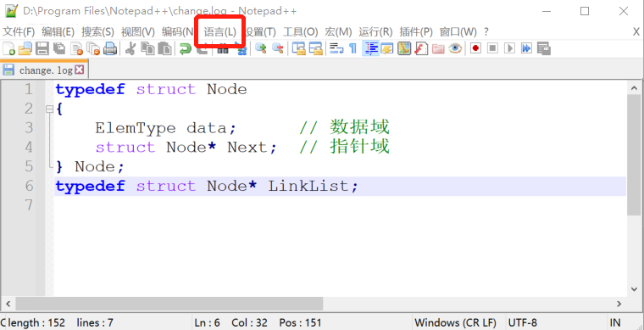Click line number 1 in the margin
The height and width of the screenshot is (330, 644).
pos(28,89)
